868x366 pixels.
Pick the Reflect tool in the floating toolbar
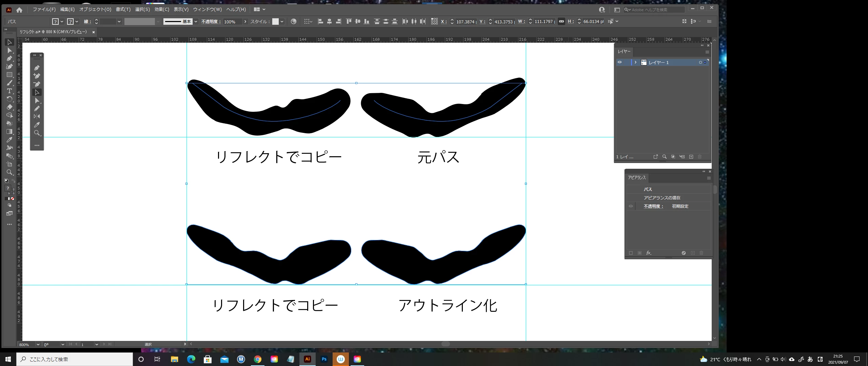coord(37,116)
